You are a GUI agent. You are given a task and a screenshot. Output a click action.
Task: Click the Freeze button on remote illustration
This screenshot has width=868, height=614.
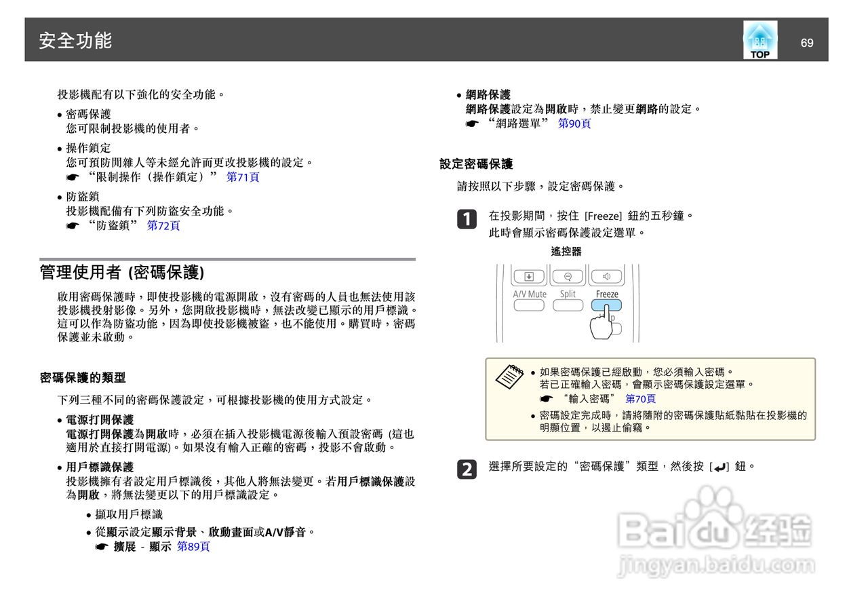[x=607, y=305]
